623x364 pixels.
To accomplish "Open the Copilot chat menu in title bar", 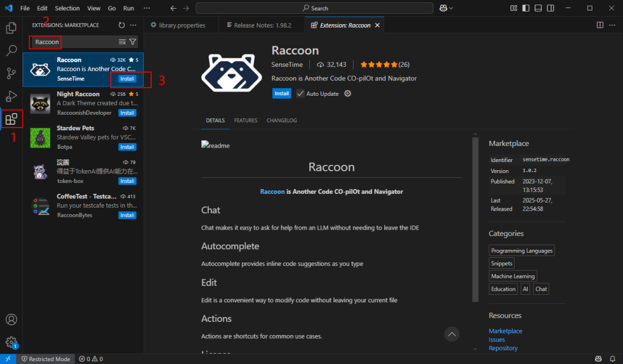I will pyautogui.click(x=446, y=8).
